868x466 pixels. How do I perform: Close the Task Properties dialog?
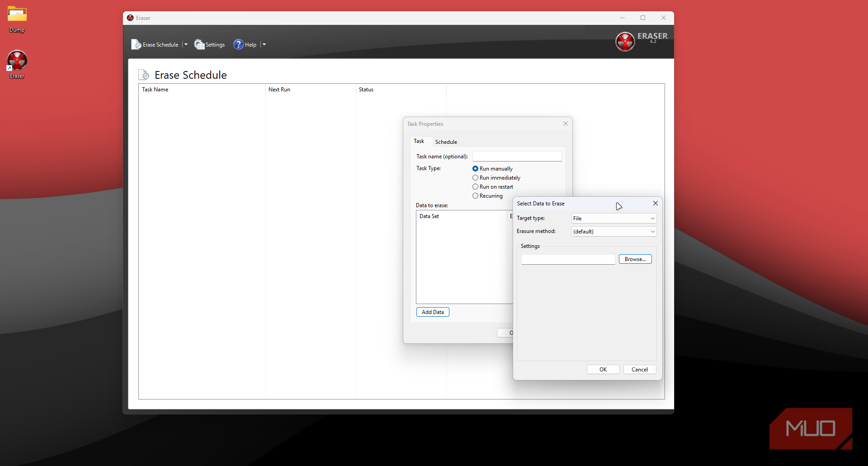click(x=566, y=124)
